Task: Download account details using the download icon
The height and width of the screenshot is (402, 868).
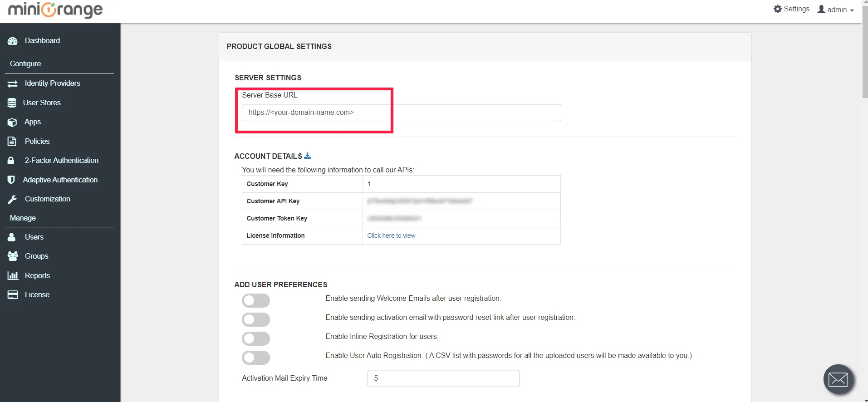Action: click(x=308, y=156)
